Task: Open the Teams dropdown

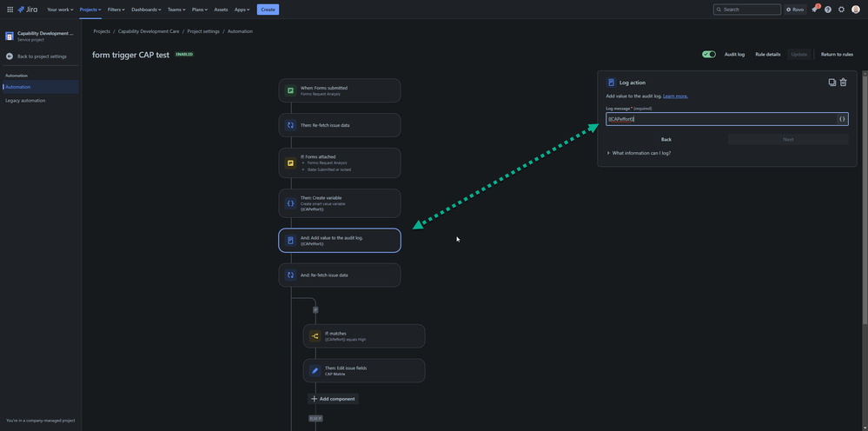Action: 177,10
